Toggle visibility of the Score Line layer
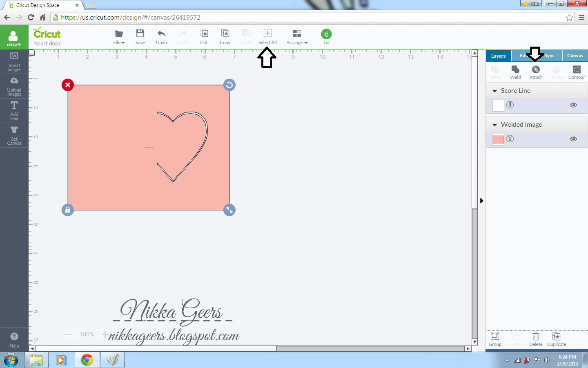This screenshot has width=588, height=368. [x=573, y=105]
